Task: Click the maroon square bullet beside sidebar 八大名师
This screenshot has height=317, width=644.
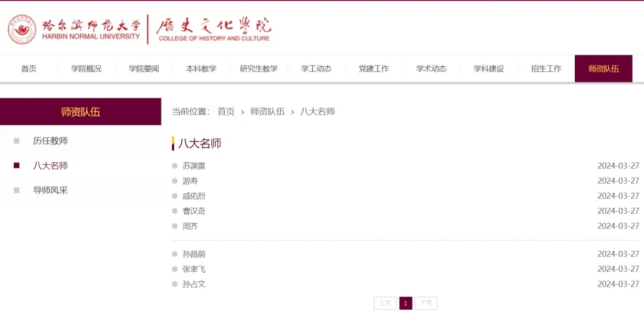Action: (x=17, y=166)
